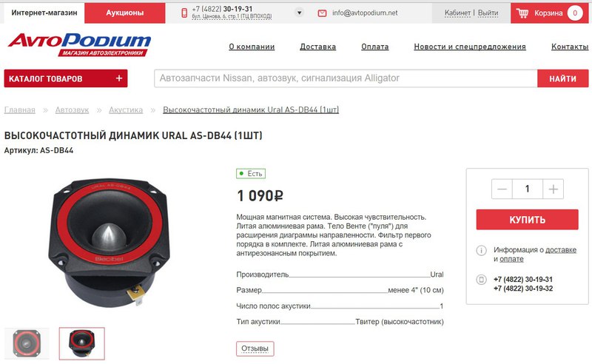Click the phone icon near contact numbers
This screenshot has height=364, width=592.
pyautogui.click(x=481, y=280)
